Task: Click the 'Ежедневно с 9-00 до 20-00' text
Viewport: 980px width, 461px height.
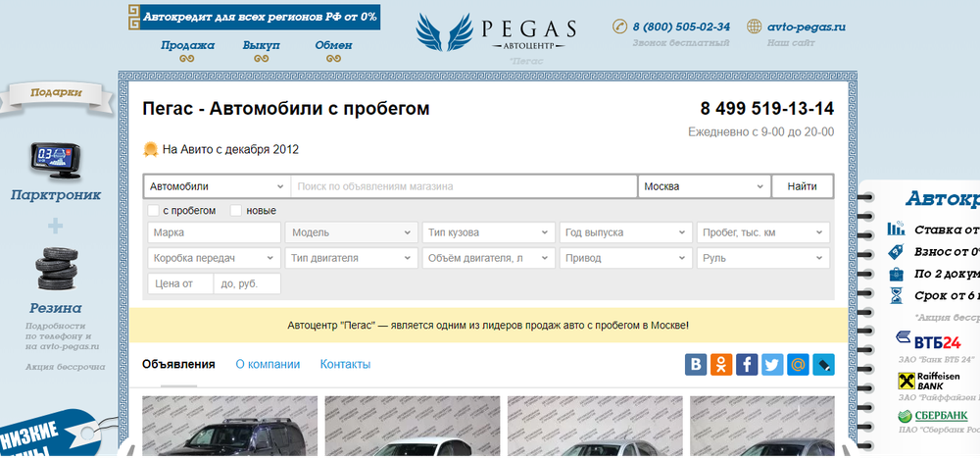Action: point(760,132)
